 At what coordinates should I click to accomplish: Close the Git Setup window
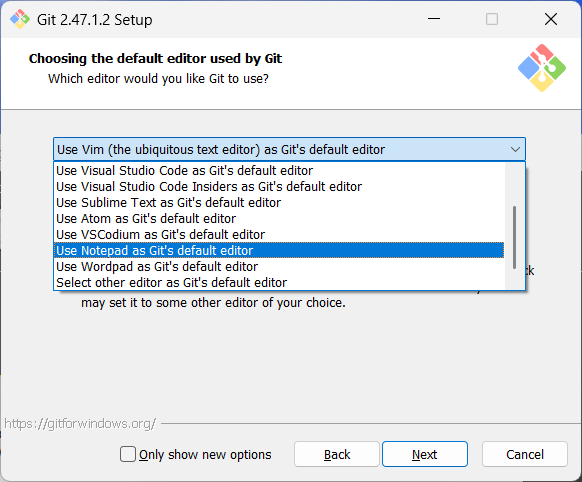pyautogui.click(x=551, y=19)
